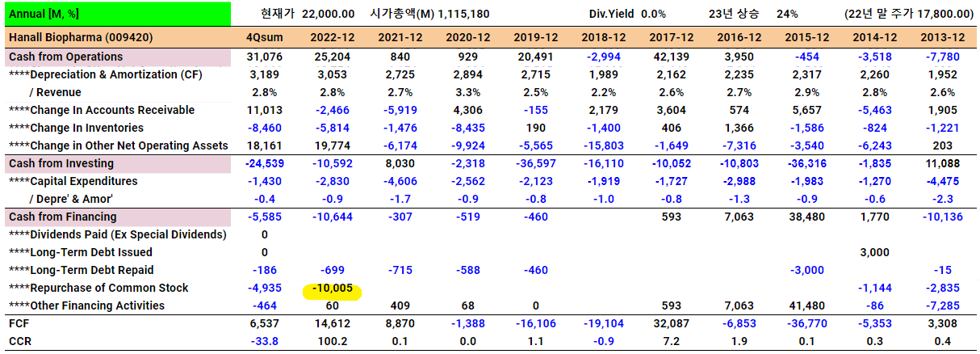Select Cash from Investing 2013-12 value 11,088

pyautogui.click(x=942, y=163)
